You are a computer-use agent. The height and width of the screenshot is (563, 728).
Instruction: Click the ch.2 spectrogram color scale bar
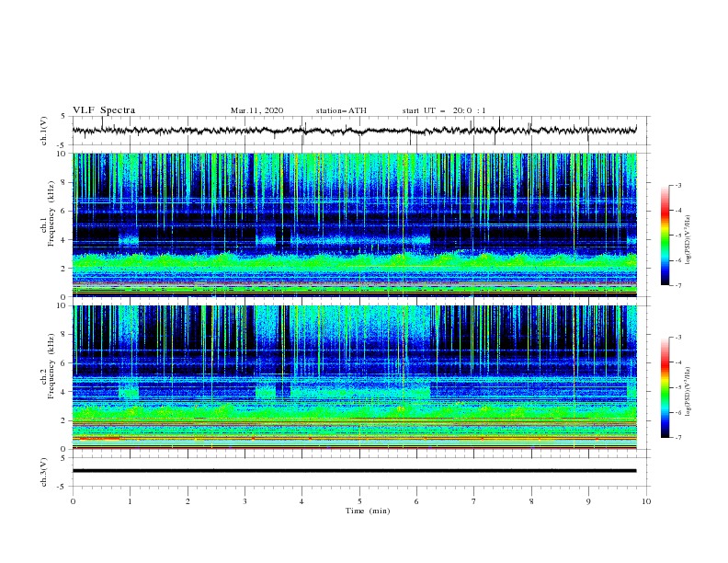[x=665, y=387]
